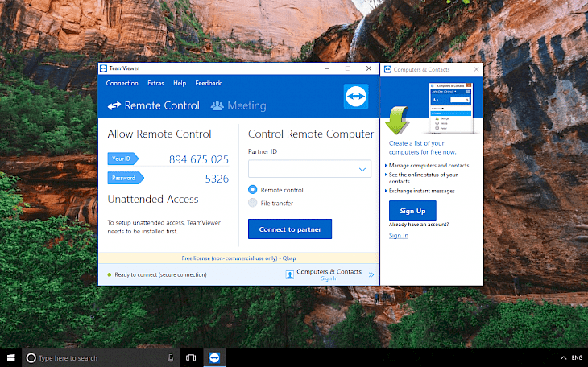Switch to the Remote Control tab
Viewport: 588px width, 367px height.
(153, 105)
